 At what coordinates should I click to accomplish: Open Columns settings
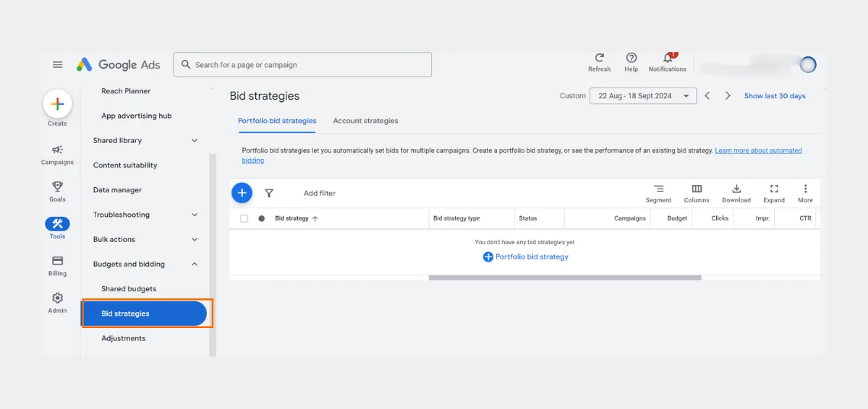coord(697,193)
